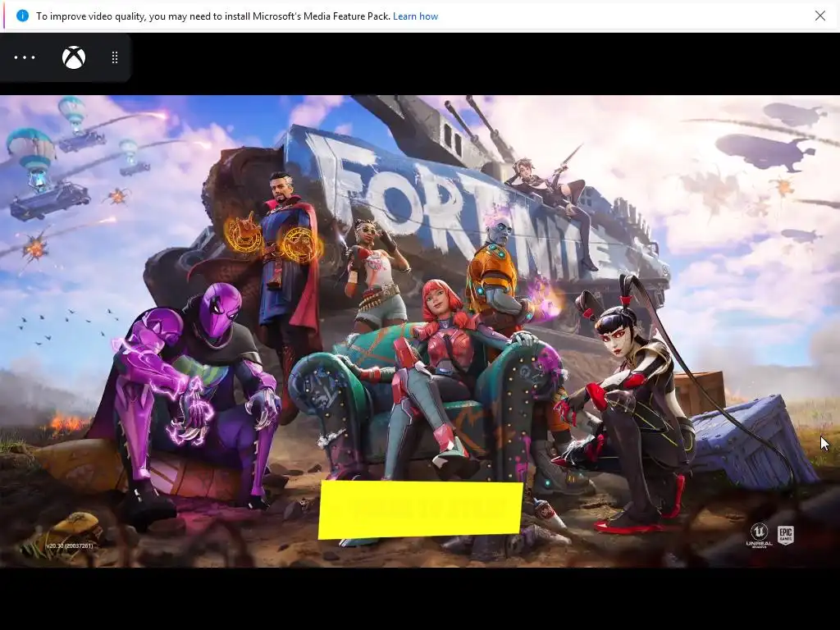This screenshot has height=630, width=840.
Task: Grab the dotted toolbar move handle
Action: pyautogui.click(x=115, y=57)
